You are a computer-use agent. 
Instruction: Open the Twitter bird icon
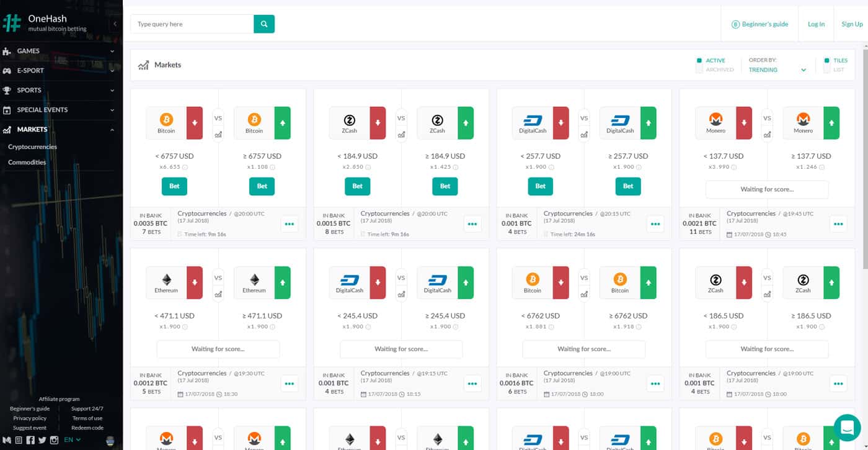42,440
